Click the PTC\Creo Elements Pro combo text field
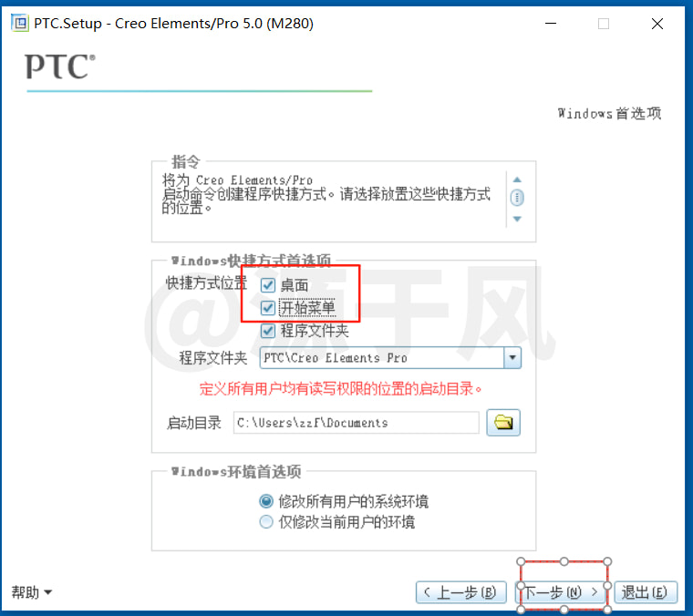 point(382,358)
